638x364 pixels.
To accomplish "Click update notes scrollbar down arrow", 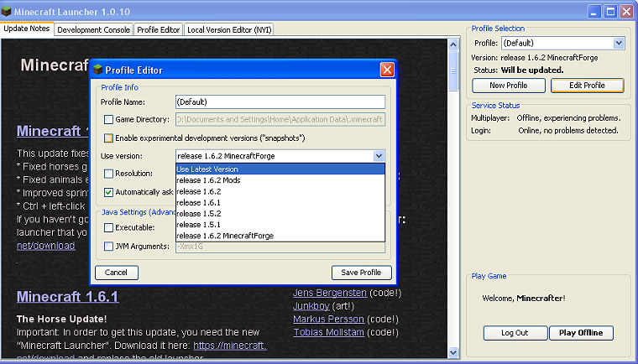I will pyautogui.click(x=453, y=352).
